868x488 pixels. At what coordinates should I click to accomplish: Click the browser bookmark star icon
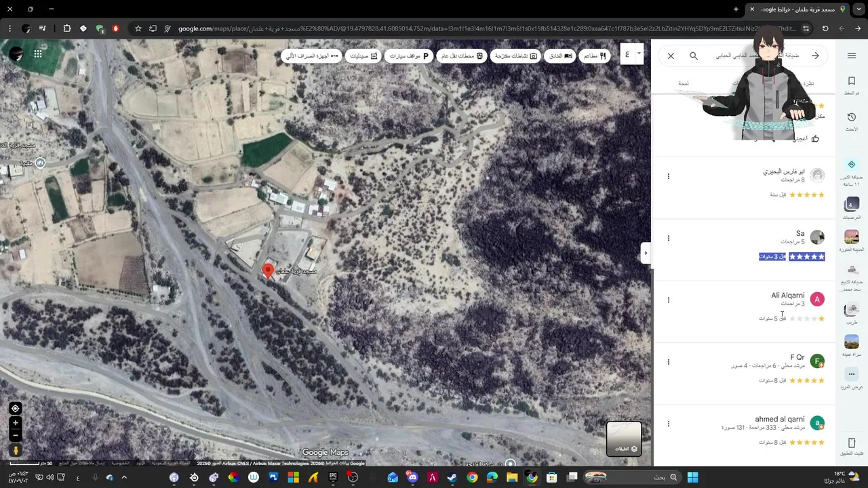point(138,28)
